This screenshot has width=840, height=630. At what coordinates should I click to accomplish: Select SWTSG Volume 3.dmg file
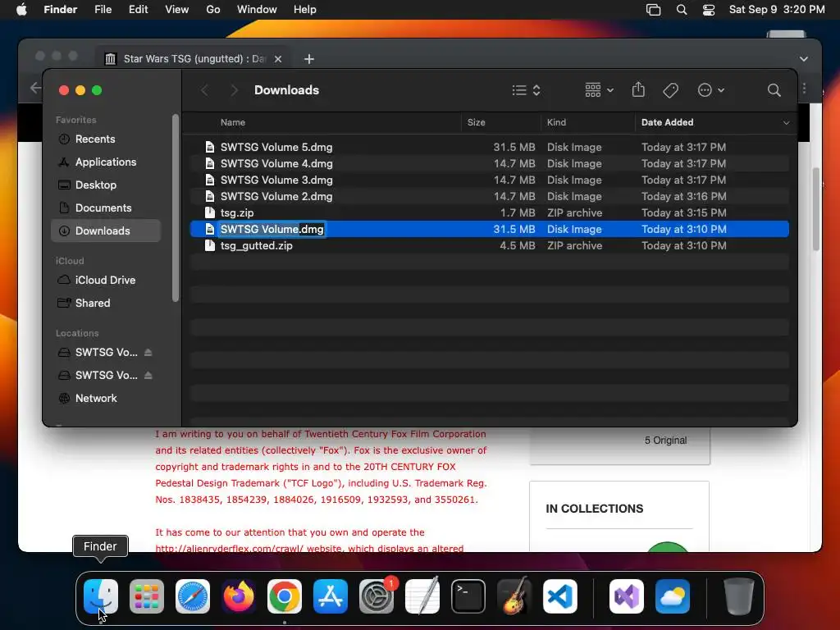click(x=489, y=180)
